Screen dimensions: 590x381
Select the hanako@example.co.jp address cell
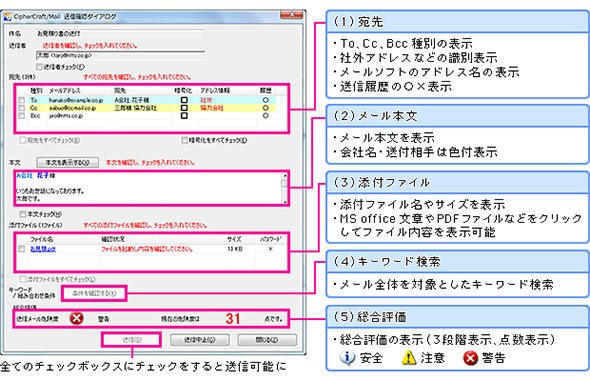pyautogui.click(x=76, y=100)
